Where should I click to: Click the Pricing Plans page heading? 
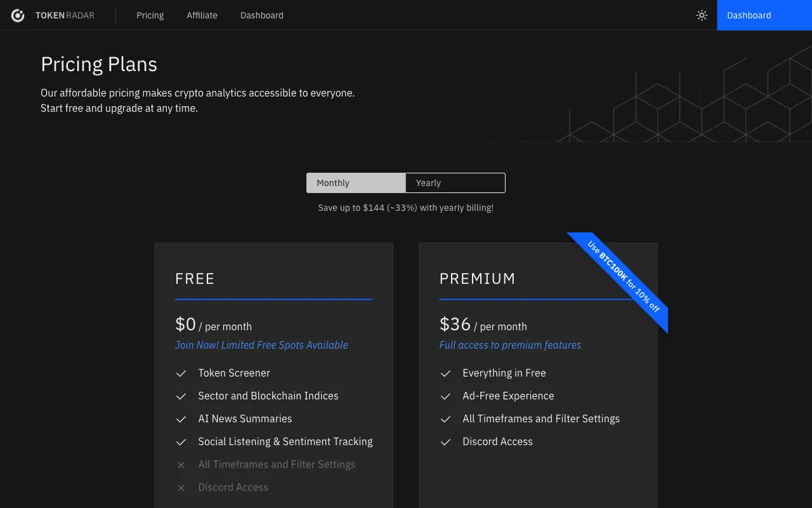click(99, 64)
